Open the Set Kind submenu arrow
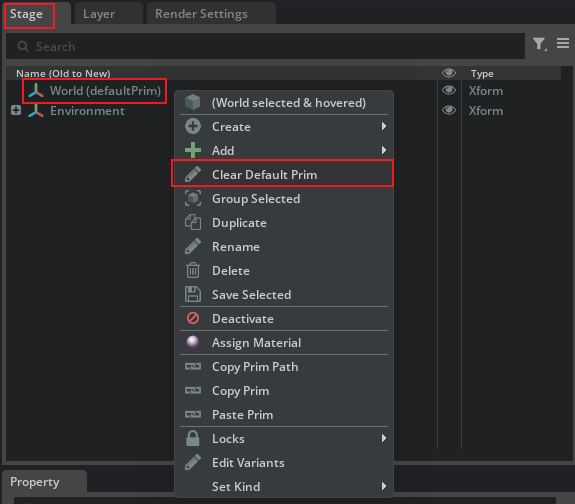This screenshot has height=504, width=575. coord(384,486)
